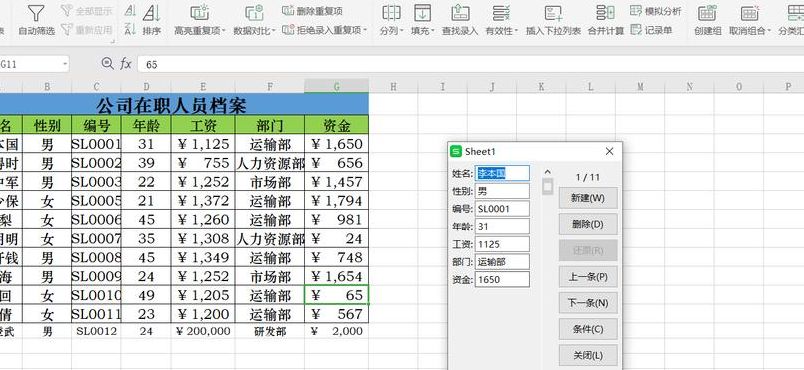Click the fx insert function icon

tap(126, 64)
